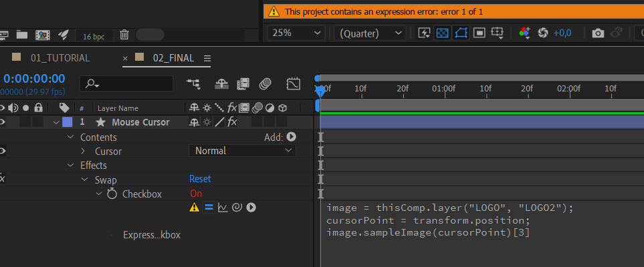This screenshot has width=644, height=267.
Task: Toggle quality switch on Mouse Cursor layer
Action: click(220, 121)
